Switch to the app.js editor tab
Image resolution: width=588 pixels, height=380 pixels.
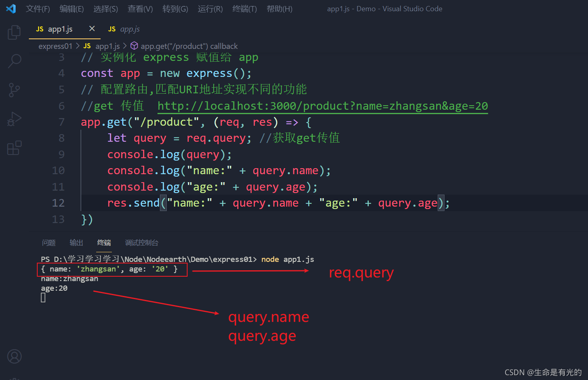click(124, 29)
